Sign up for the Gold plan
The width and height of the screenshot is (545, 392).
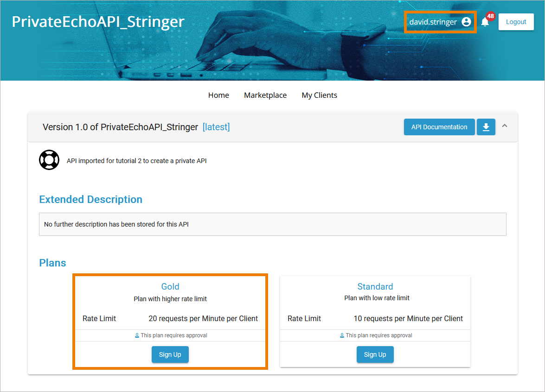pyautogui.click(x=170, y=354)
